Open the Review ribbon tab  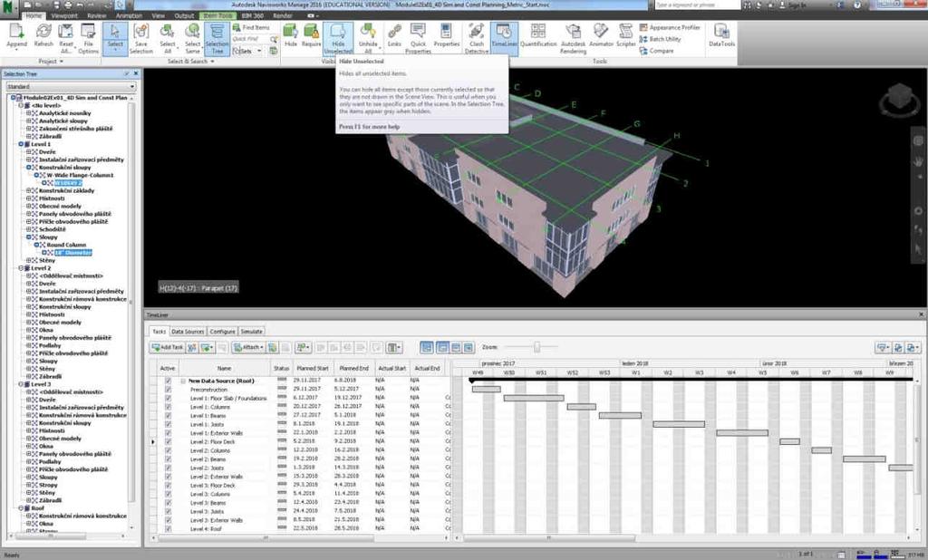[x=96, y=16]
